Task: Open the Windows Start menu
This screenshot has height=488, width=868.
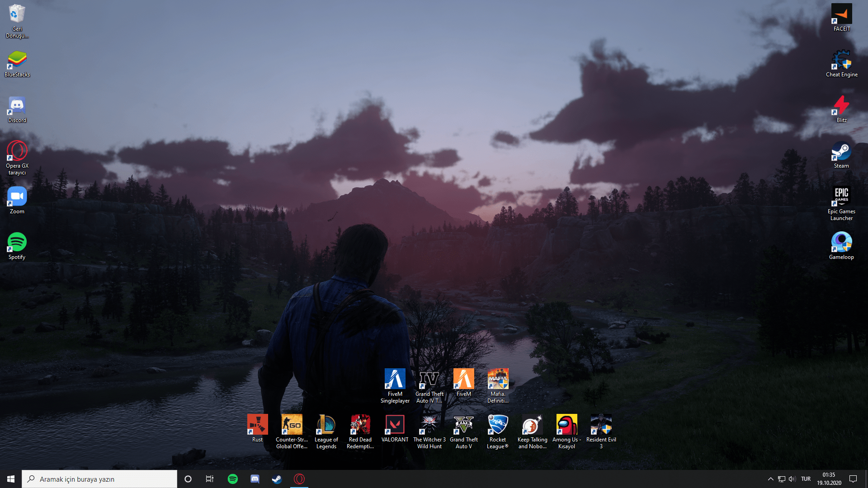Action: [x=11, y=479]
